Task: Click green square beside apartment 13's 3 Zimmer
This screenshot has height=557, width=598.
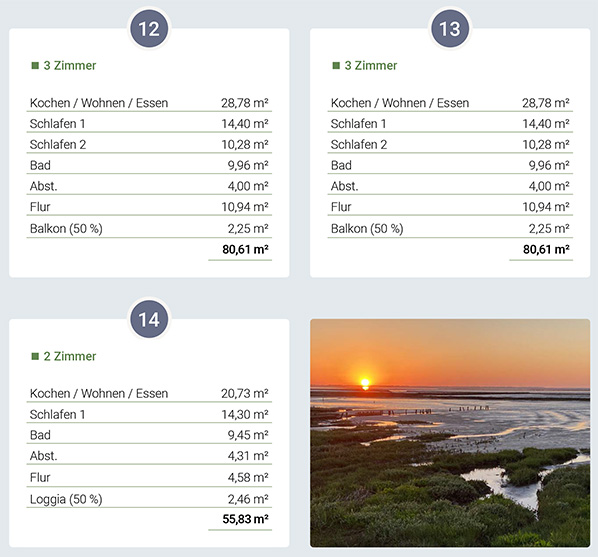Action: coord(336,66)
